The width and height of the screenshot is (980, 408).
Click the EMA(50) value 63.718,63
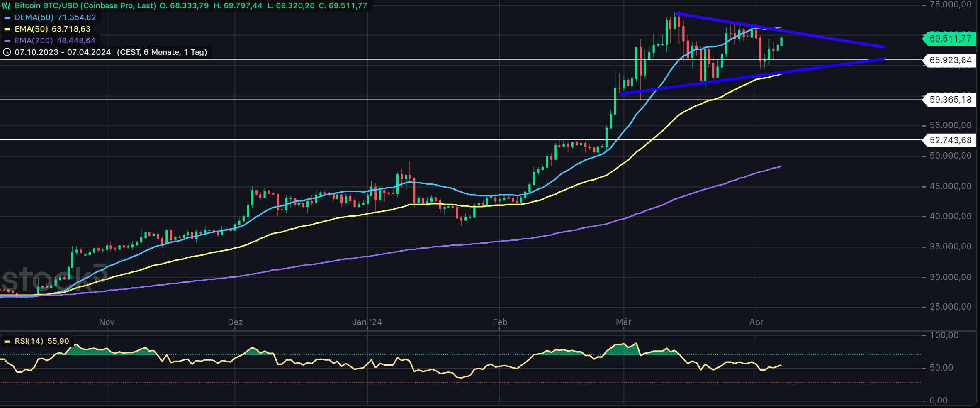coord(71,29)
